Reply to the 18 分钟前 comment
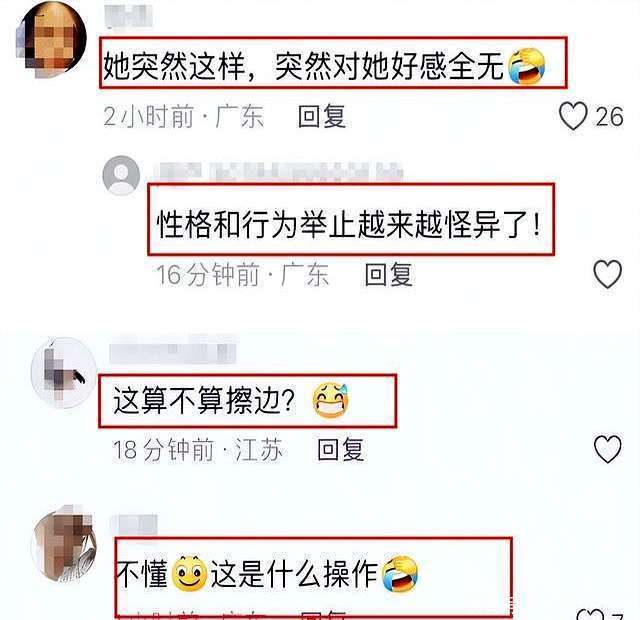640x620 pixels. [x=341, y=449]
